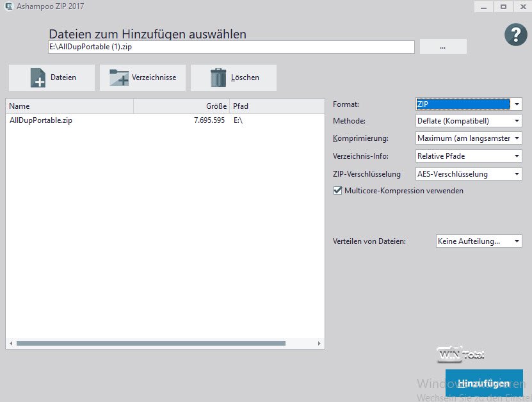Open the Format dropdown showing ZIP
Image resolution: width=532 pixels, height=402 pixels.
click(469, 104)
